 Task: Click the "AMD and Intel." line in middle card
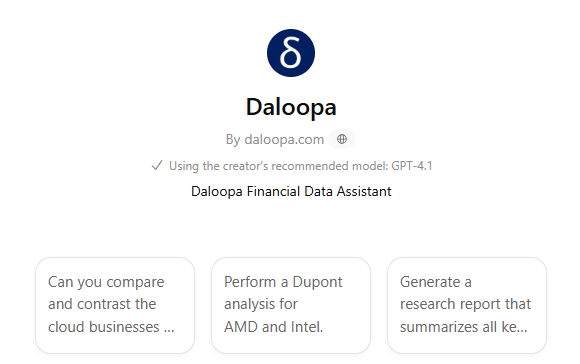click(x=274, y=327)
